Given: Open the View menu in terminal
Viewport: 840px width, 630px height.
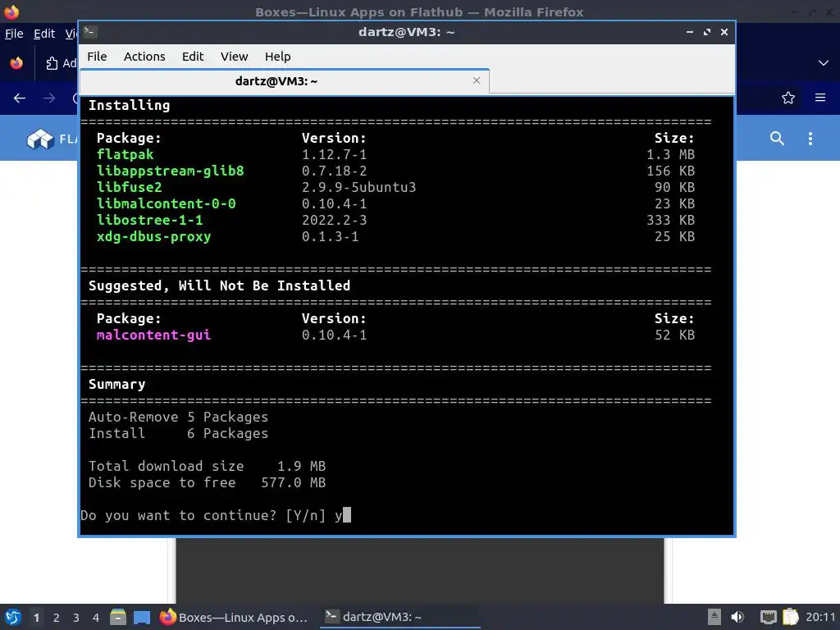Looking at the screenshot, I should coord(234,57).
